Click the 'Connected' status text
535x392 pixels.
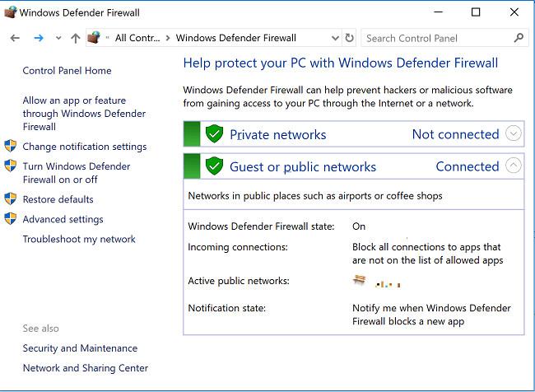click(468, 166)
